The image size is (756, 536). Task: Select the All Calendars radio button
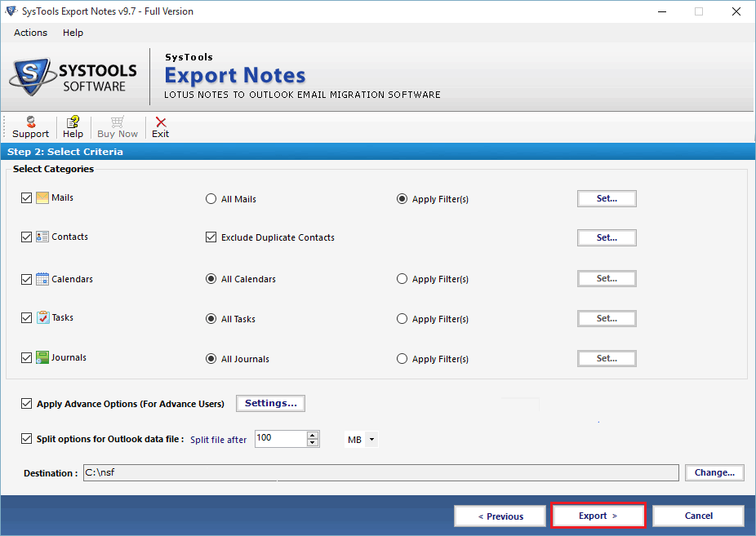[211, 279]
